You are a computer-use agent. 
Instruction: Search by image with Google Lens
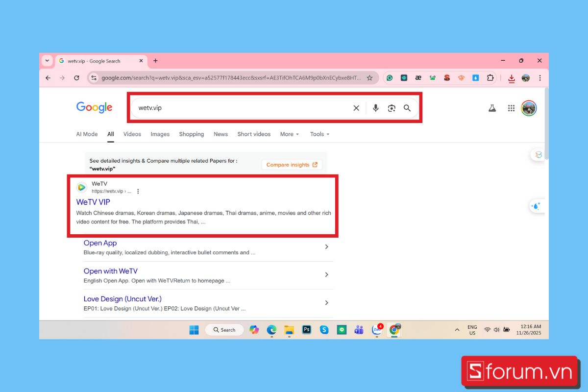pos(392,108)
